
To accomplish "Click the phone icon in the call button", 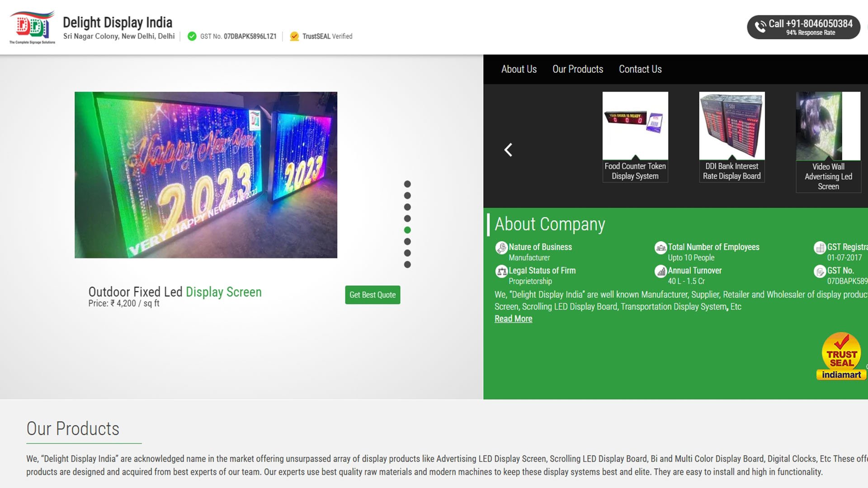I will coord(760,26).
